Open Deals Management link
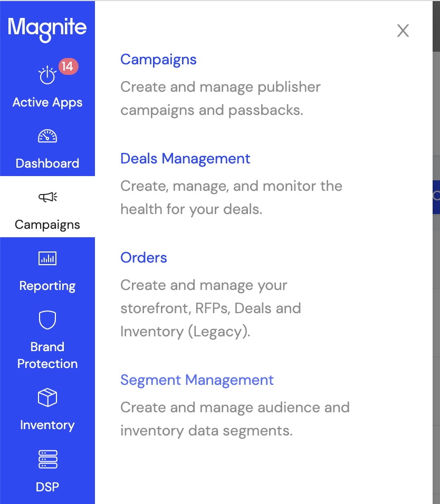The image size is (440, 504). [185, 159]
